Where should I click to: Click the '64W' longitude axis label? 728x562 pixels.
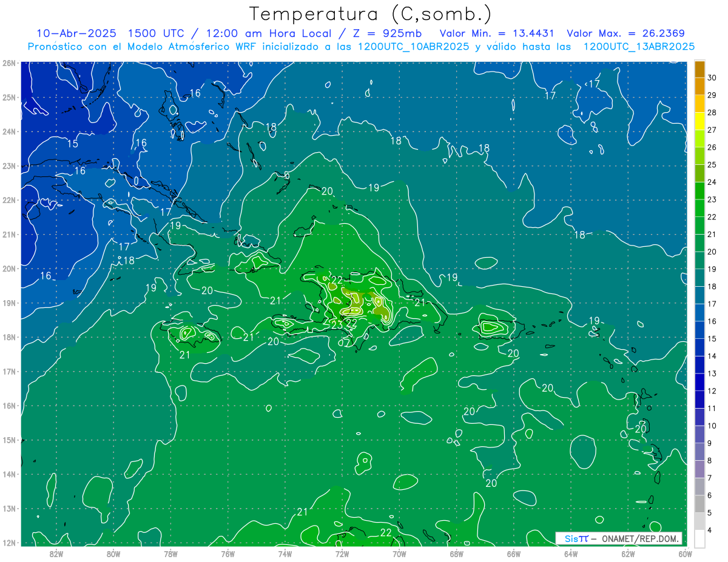571,554
